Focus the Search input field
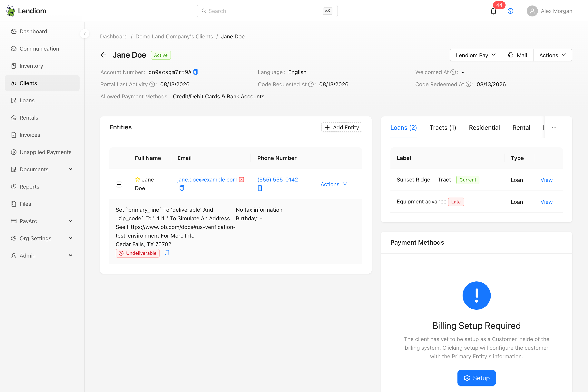The height and width of the screenshot is (392, 588). click(267, 11)
